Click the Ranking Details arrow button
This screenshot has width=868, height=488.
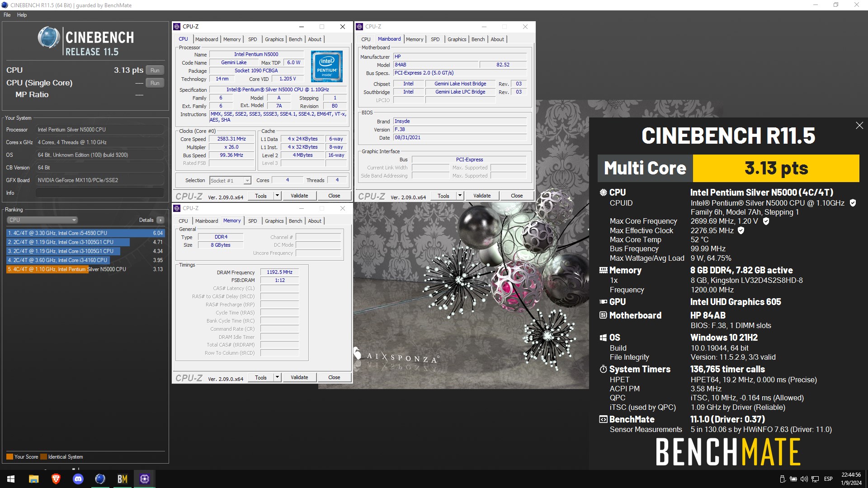160,220
